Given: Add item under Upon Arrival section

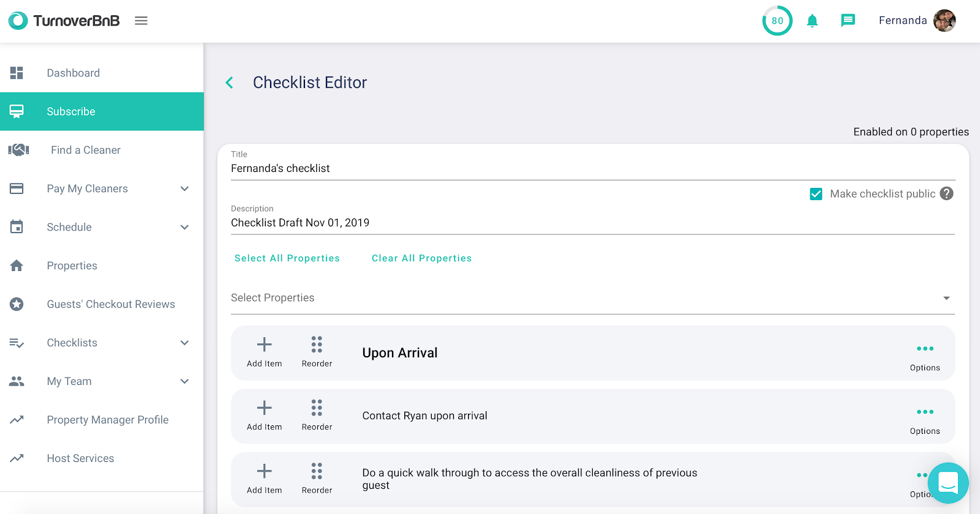Looking at the screenshot, I should (264, 352).
